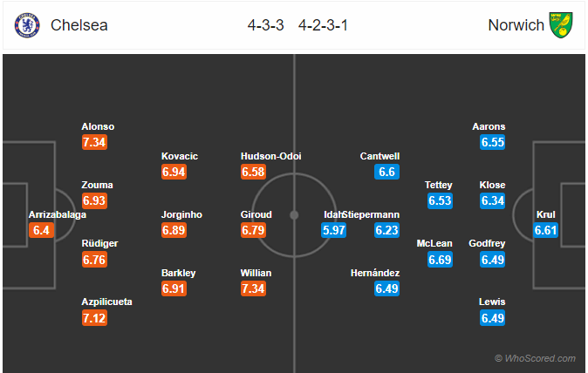The image size is (588, 373).
Task: Select player name Hudson-Odoi
Action: [x=270, y=156]
